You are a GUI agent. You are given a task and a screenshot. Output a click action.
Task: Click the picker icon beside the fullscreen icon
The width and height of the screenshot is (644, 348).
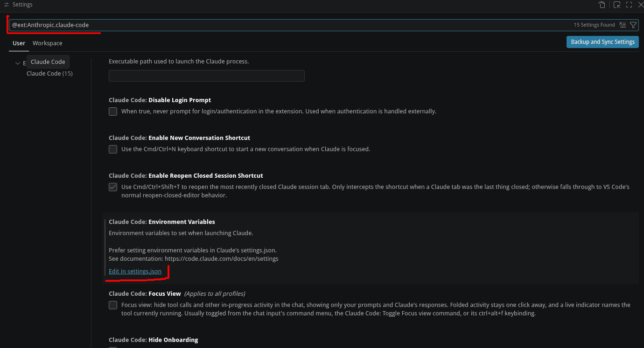[x=617, y=5]
